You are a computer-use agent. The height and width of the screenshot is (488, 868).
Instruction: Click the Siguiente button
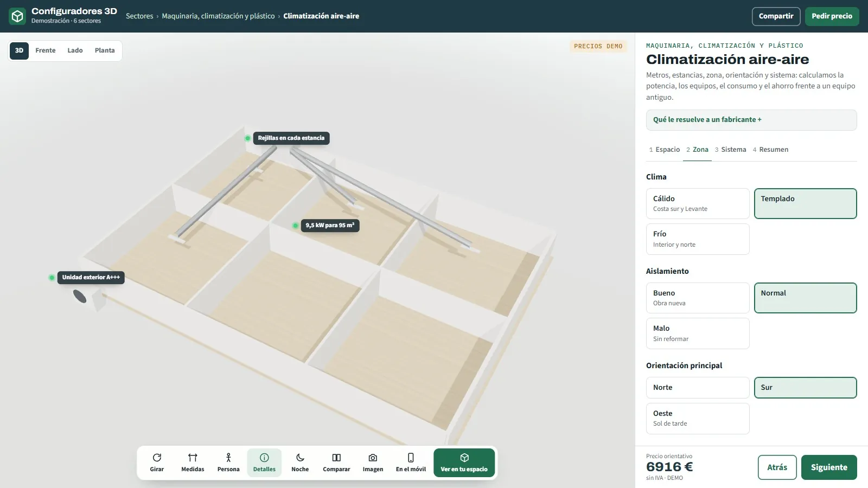[x=829, y=467]
